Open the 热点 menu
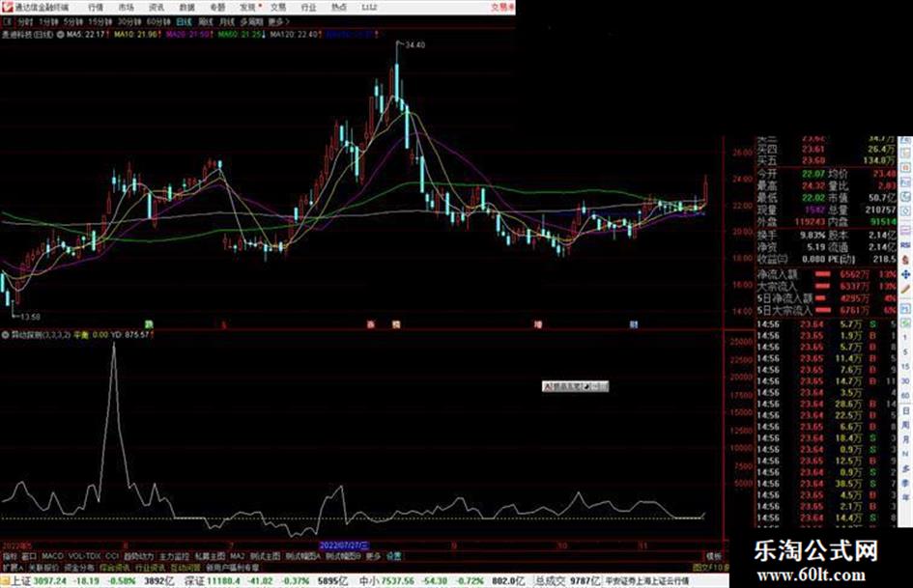 339,7
